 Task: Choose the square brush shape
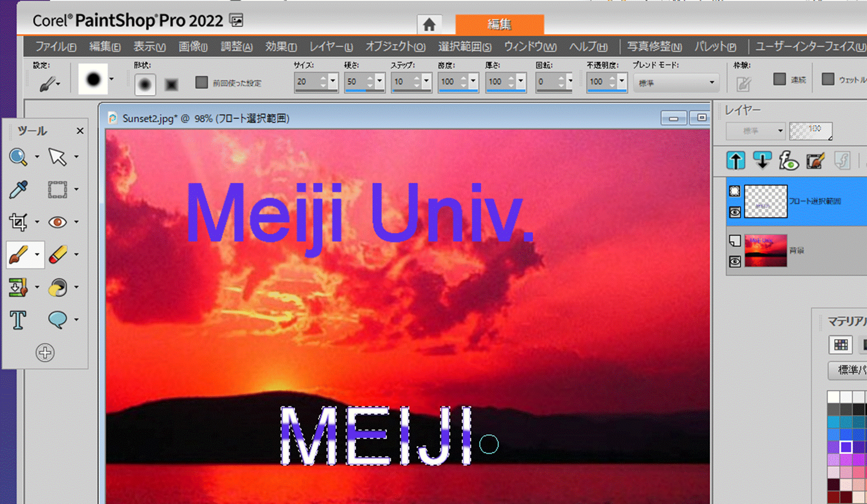[171, 85]
